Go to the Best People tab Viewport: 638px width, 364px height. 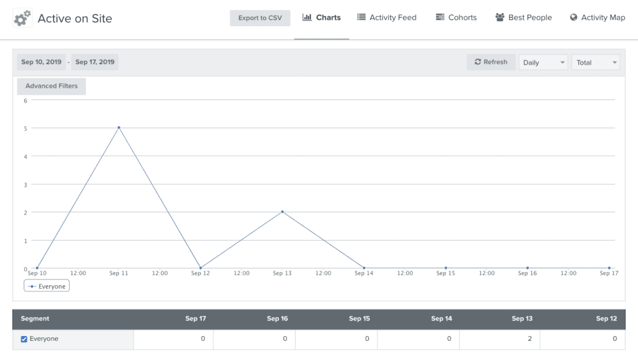(x=523, y=17)
